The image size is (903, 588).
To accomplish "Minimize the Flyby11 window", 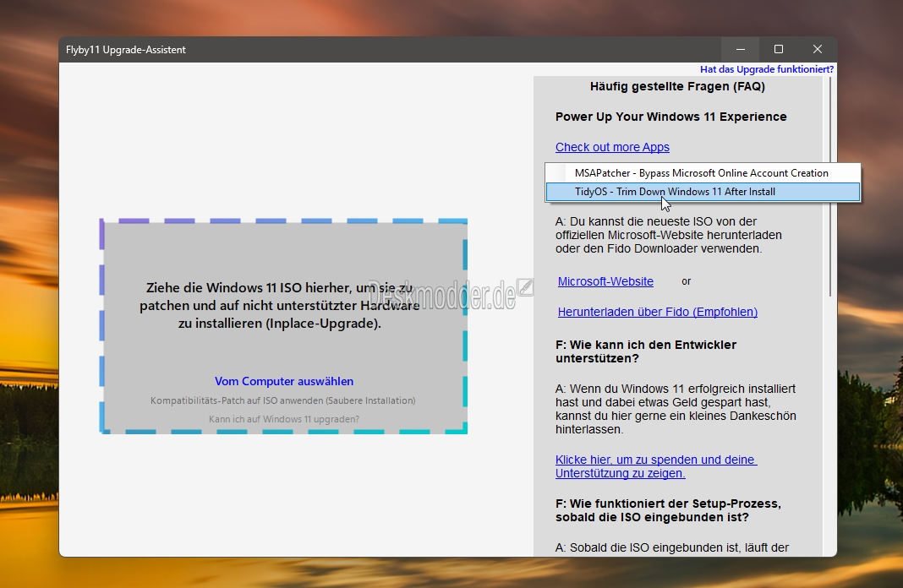I will (x=741, y=50).
